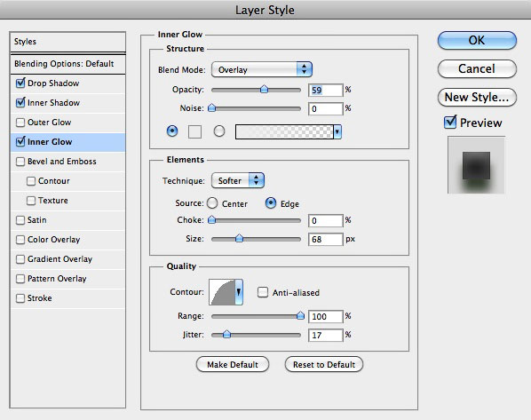Select the Stroke row label
The width and height of the screenshot is (531, 420).
(40, 298)
